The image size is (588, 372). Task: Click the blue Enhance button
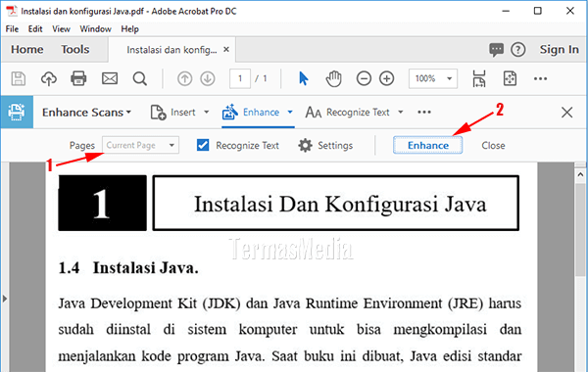pos(428,145)
